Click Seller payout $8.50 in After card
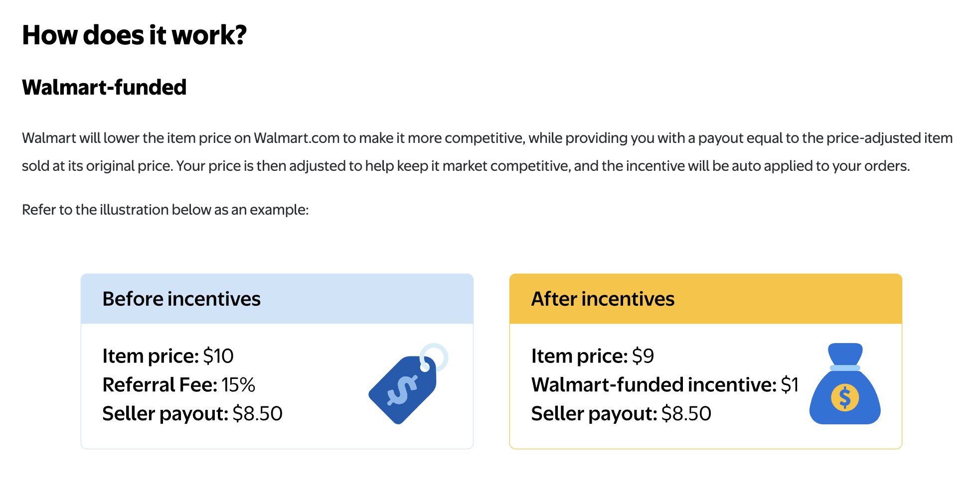 (x=621, y=414)
